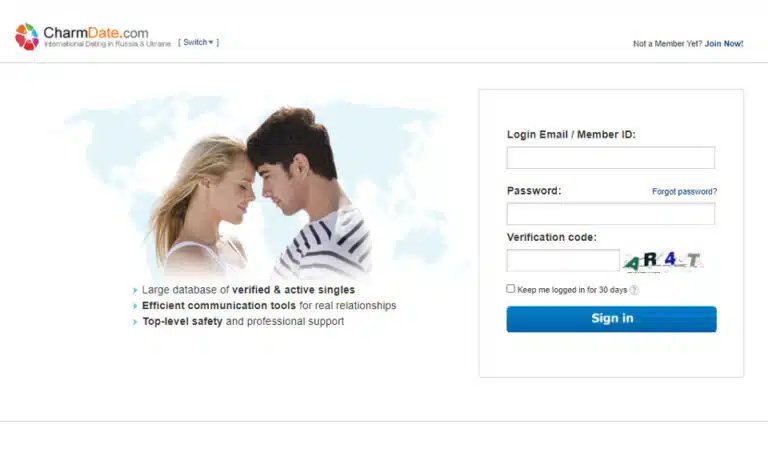Focus the Login Email / Member ID field

[x=611, y=158]
